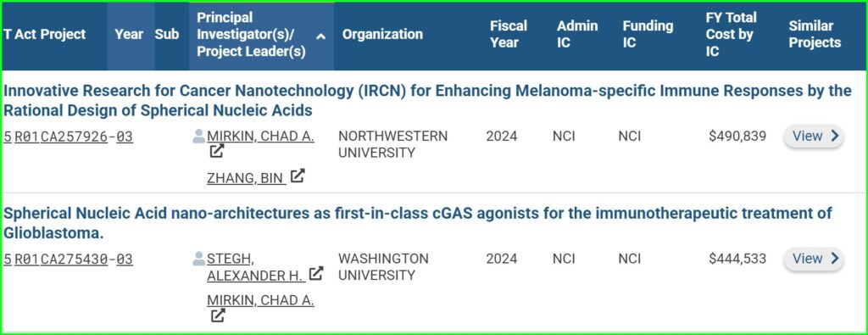The image size is (868, 335).
Task: View similar projects for Washington University grant
Action: point(813,259)
